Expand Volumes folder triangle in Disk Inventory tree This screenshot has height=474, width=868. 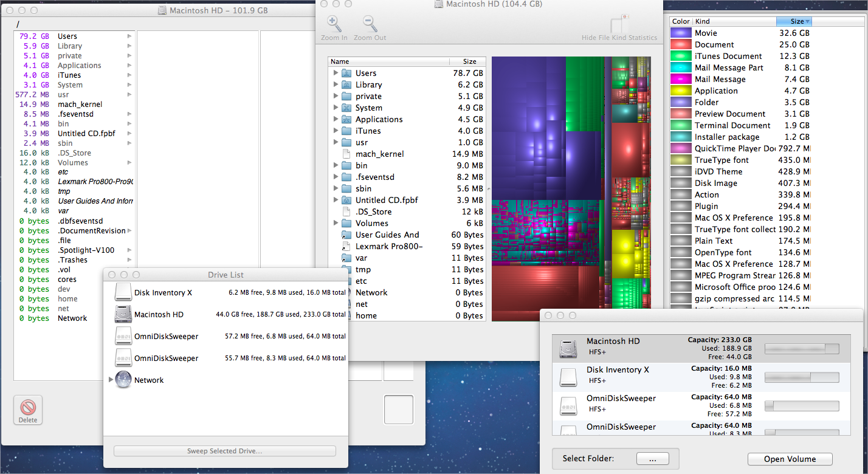click(336, 223)
